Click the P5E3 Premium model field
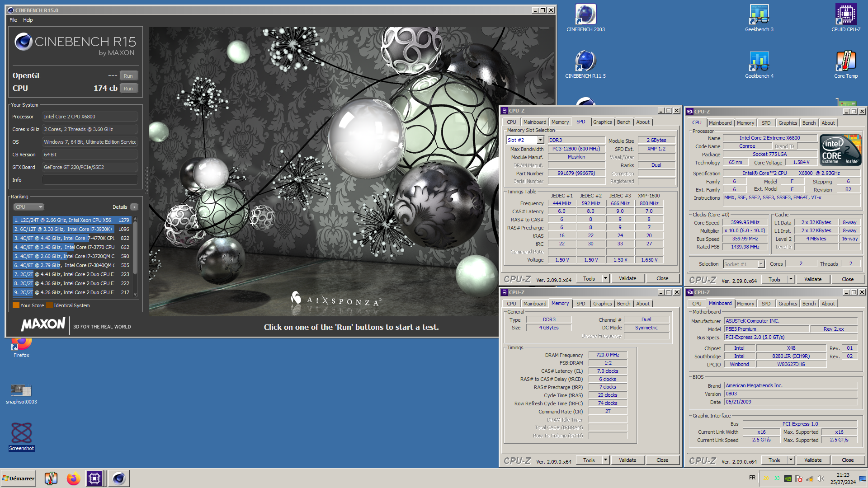Viewport: 868px width, 488px height. click(x=766, y=329)
